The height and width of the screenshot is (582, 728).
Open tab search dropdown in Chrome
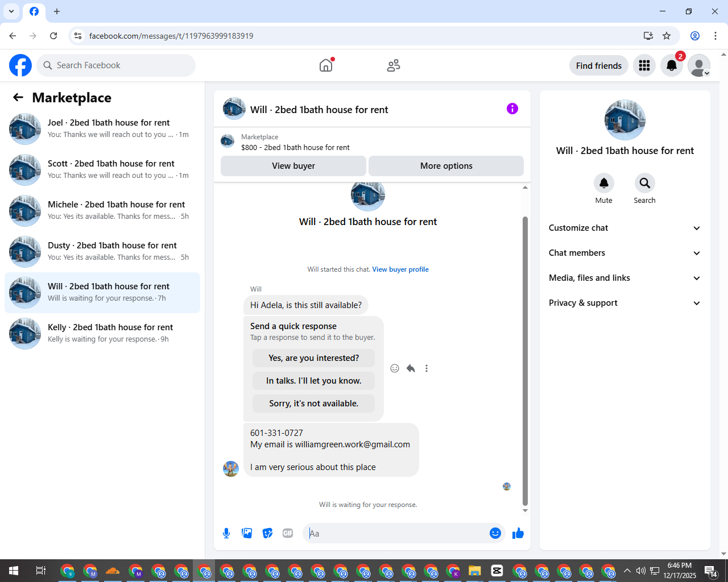pyautogui.click(x=11, y=11)
